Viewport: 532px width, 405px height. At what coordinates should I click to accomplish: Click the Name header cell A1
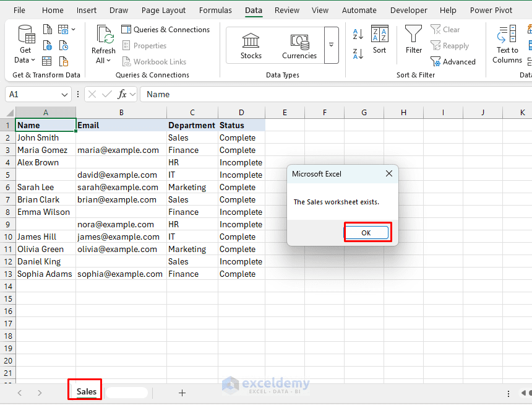pyautogui.click(x=45, y=125)
